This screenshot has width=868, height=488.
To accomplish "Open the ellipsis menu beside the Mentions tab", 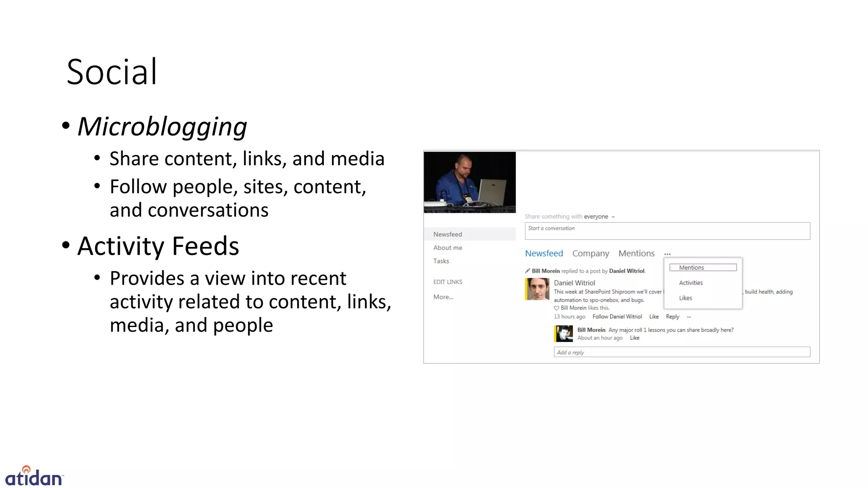I will [x=668, y=254].
